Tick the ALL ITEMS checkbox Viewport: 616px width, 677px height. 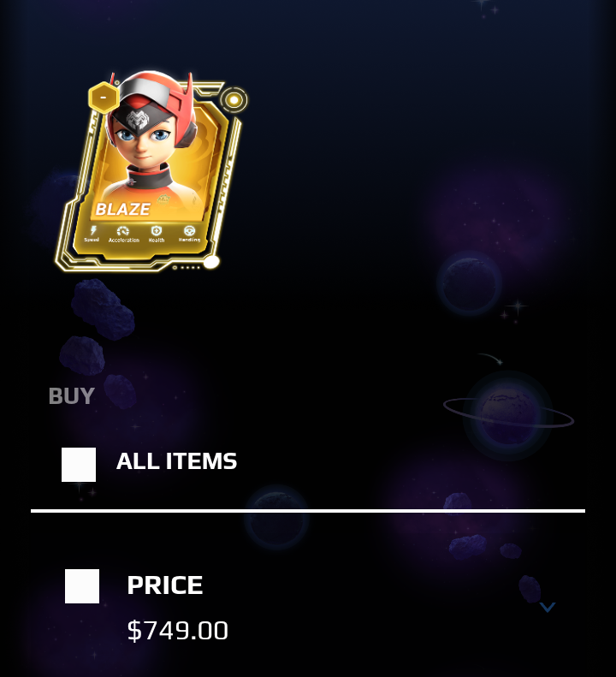point(79,465)
